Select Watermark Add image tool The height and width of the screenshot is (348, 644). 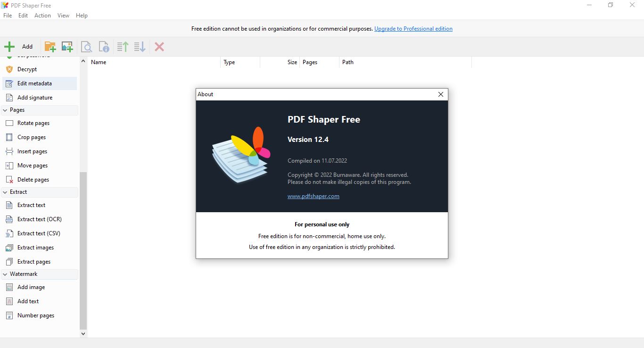[40, 287]
